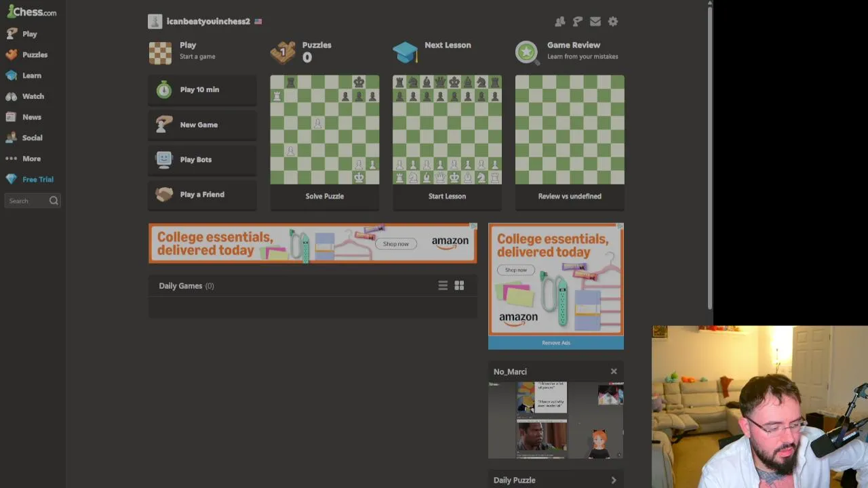Click the empty Game Review board thumbnail
This screenshot has height=488, width=868.
[x=570, y=129]
